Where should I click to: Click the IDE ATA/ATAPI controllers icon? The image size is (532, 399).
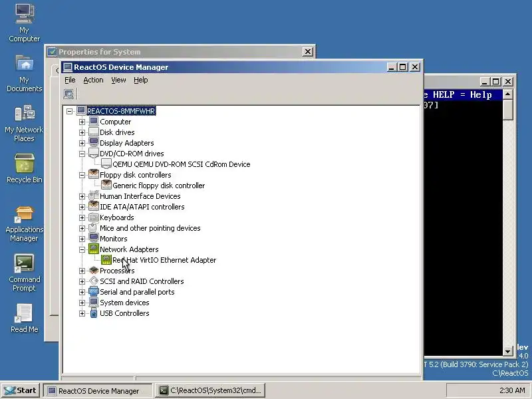point(94,207)
